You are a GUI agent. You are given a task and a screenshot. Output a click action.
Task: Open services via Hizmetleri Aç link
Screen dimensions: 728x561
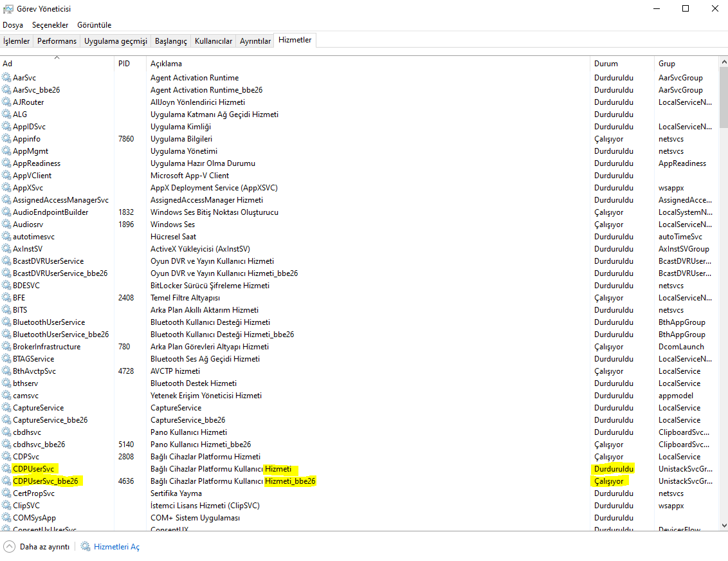116,547
